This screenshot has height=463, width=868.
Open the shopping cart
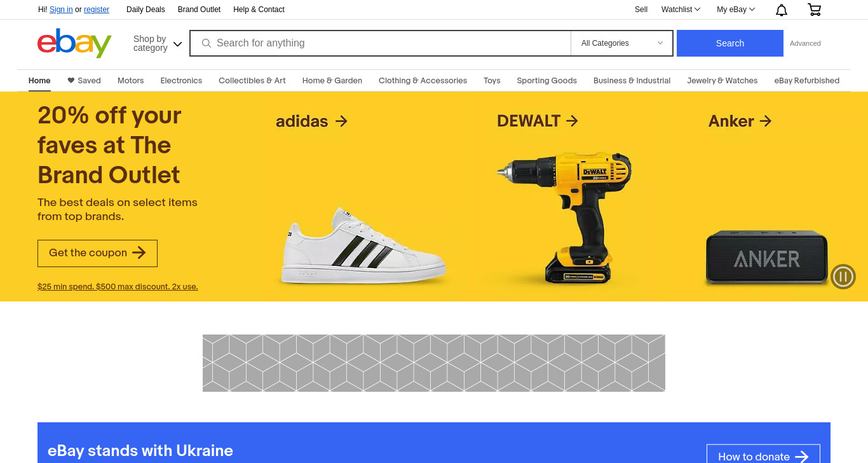pyautogui.click(x=814, y=10)
